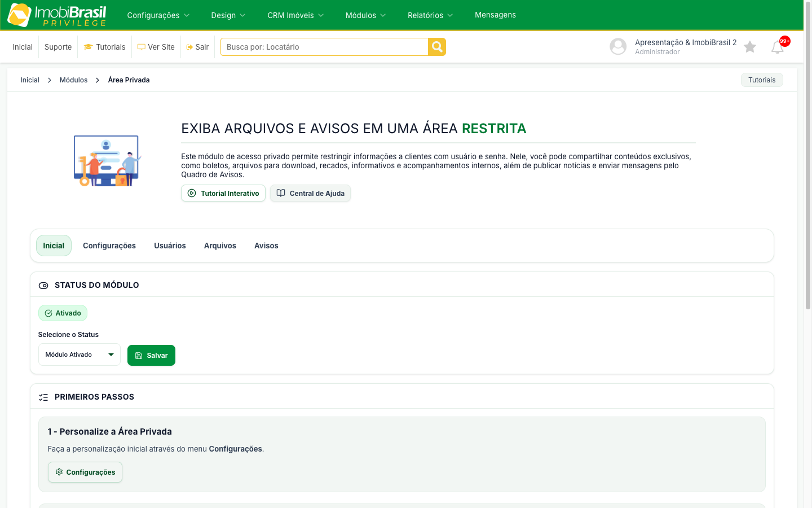Open the Configurações top menu
Image resolution: width=812 pixels, height=508 pixels.
pyautogui.click(x=158, y=15)
